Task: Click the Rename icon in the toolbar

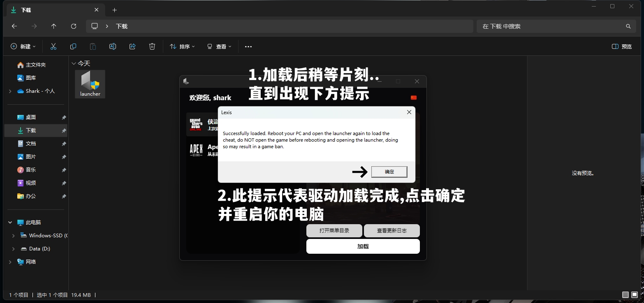Action: coord(113,46)
